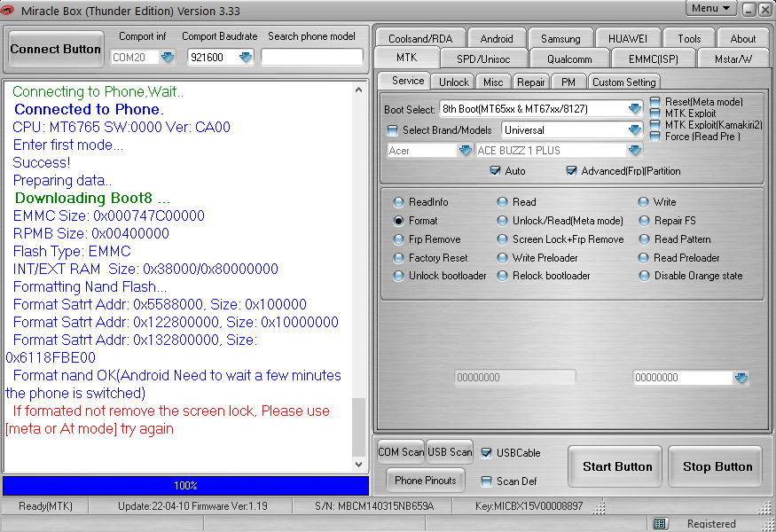Open the PM sub-tab
776x532 pixels.
coord(568,82)
